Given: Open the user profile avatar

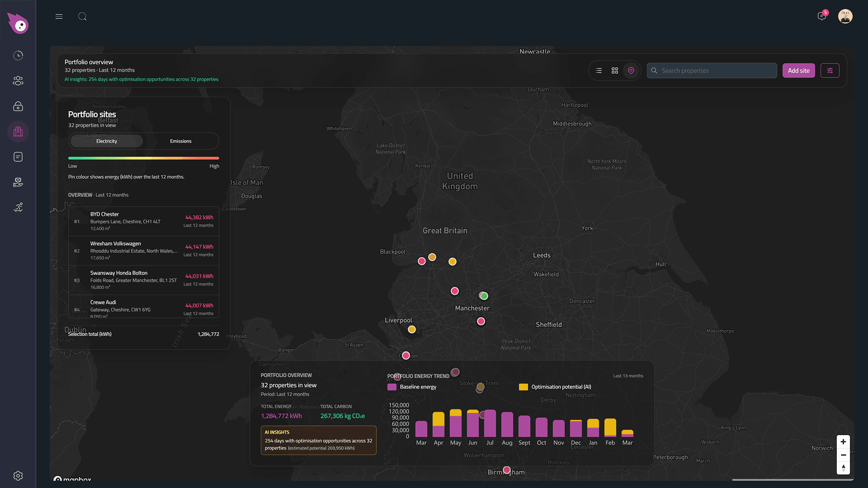Looking at the screenshot, I should coord(845,16).
